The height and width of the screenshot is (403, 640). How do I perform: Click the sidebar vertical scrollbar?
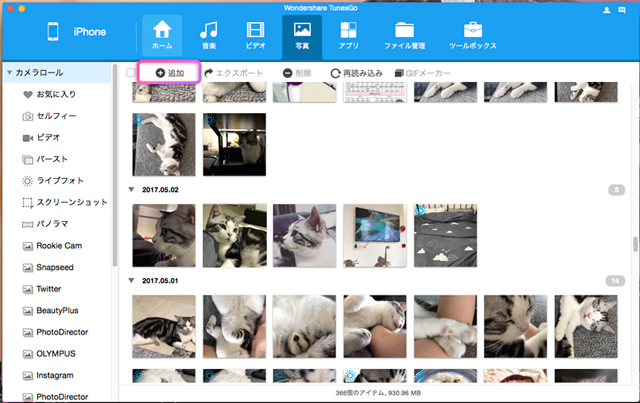click(x=115, y=165)
